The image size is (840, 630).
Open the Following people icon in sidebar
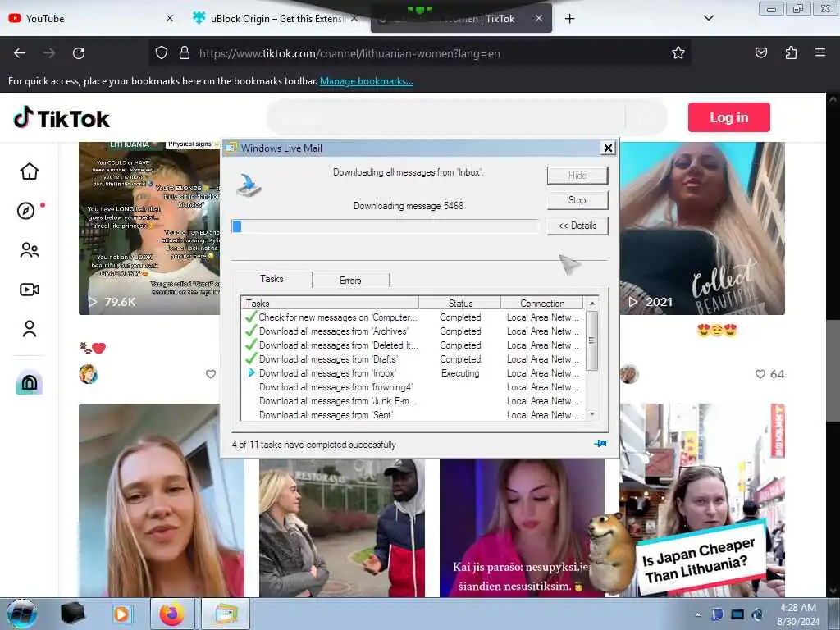tap(30, 250)
